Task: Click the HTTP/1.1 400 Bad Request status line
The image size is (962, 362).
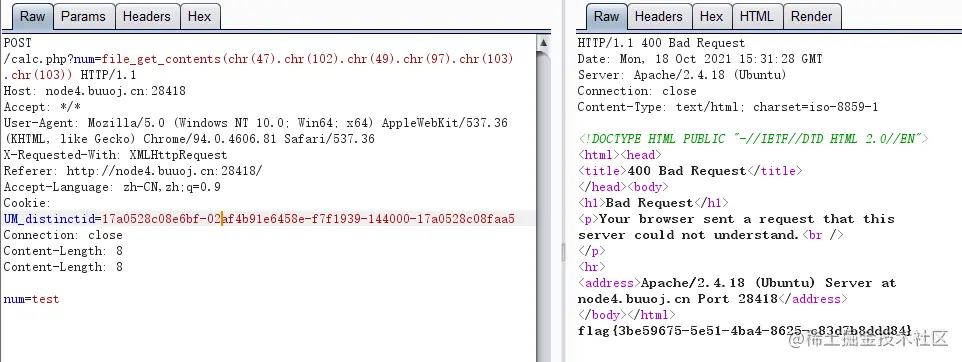Action: (x=661, y=43)
